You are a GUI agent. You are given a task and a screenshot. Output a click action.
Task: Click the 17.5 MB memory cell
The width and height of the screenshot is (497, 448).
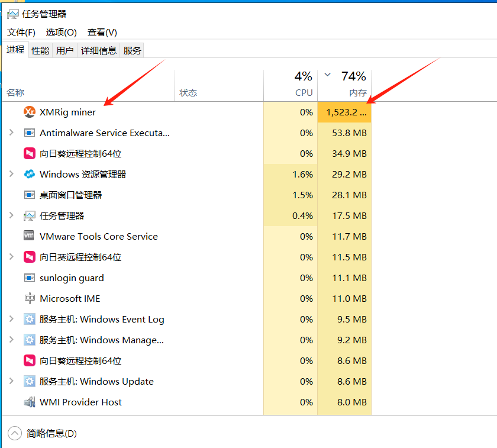pos(344,215)
